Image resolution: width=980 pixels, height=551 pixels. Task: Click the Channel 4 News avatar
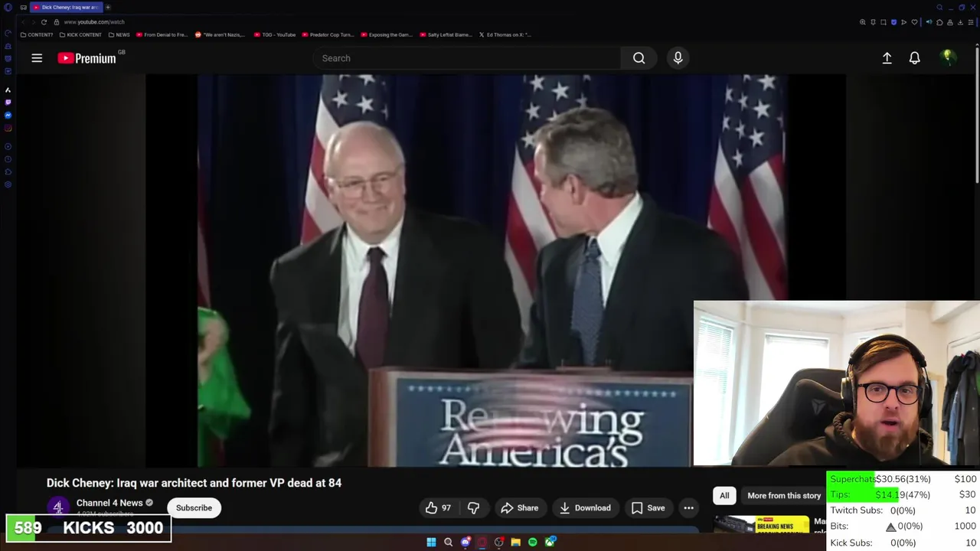[58, 507]
